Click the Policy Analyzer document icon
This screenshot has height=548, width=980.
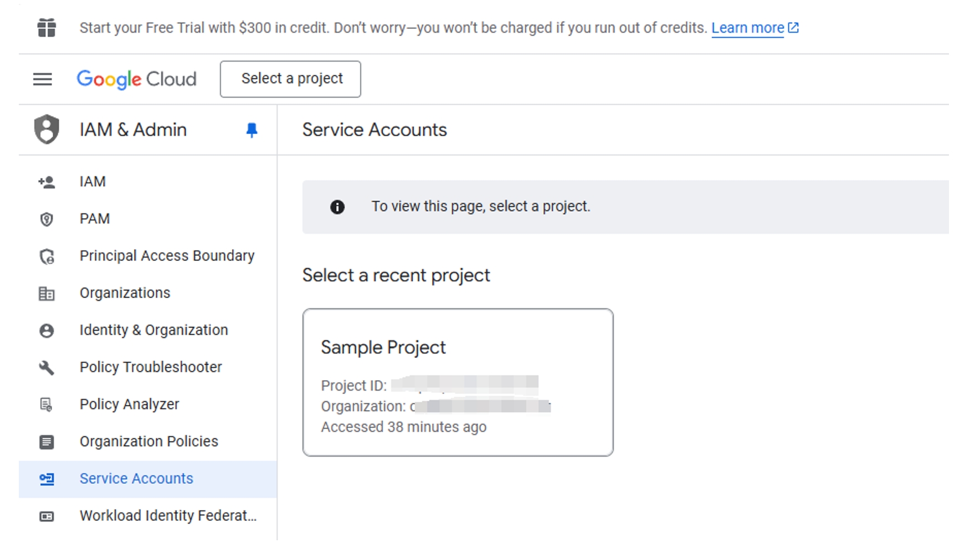(x=47, y=405)
